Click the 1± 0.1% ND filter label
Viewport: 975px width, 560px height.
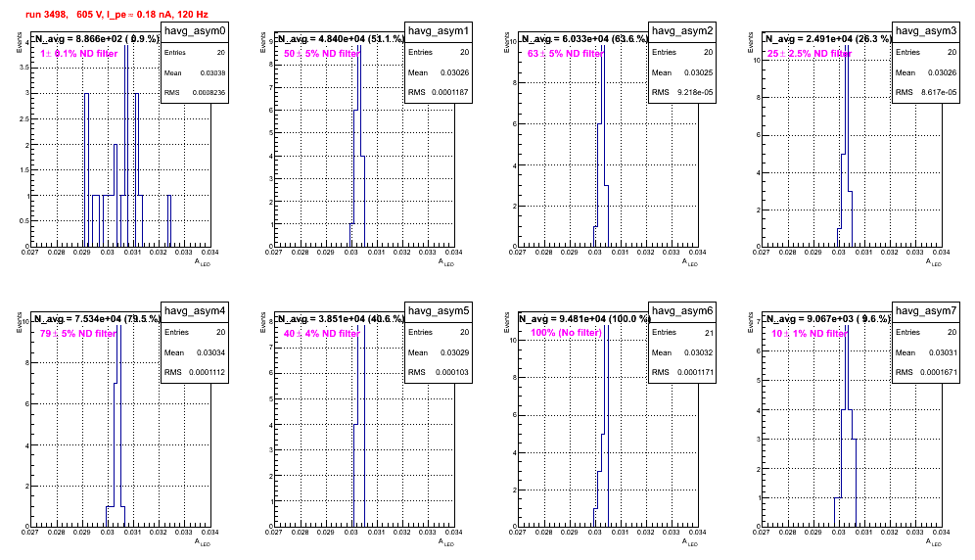79,54
